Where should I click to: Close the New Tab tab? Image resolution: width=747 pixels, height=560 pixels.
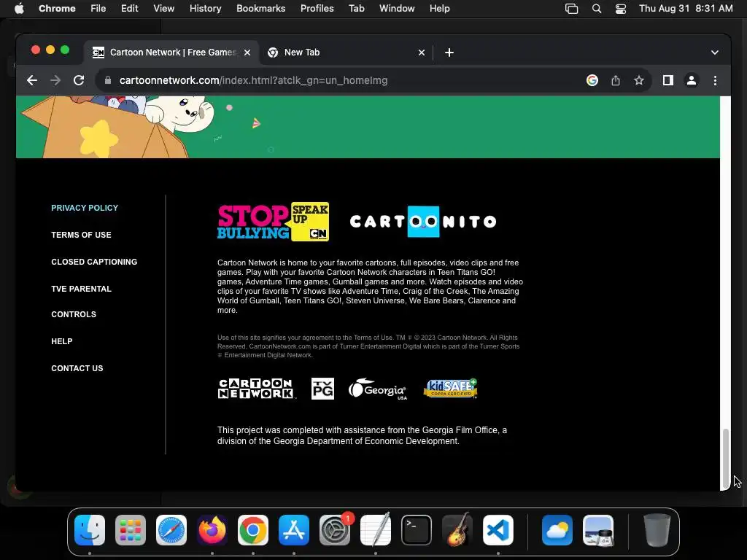422,52
